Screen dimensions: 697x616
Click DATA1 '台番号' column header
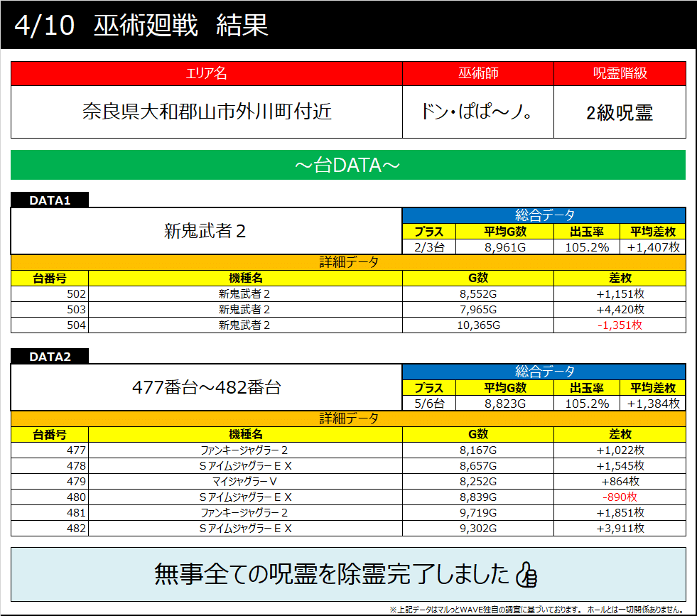click(50, 279)
